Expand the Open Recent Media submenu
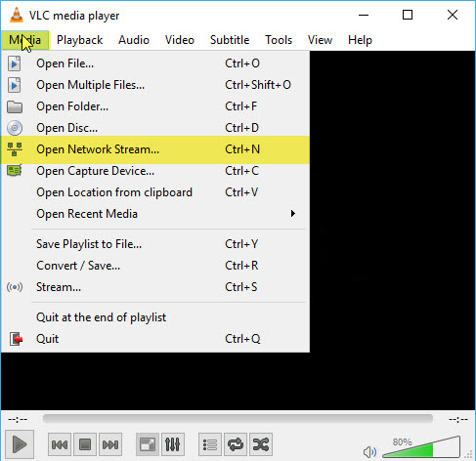This screenshot has height=461, width=476. coord(155,214)
